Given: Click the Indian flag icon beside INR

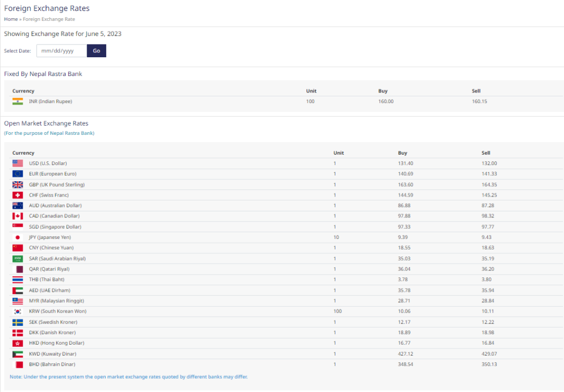Looking at the screenshot, I should coord(18,101).
